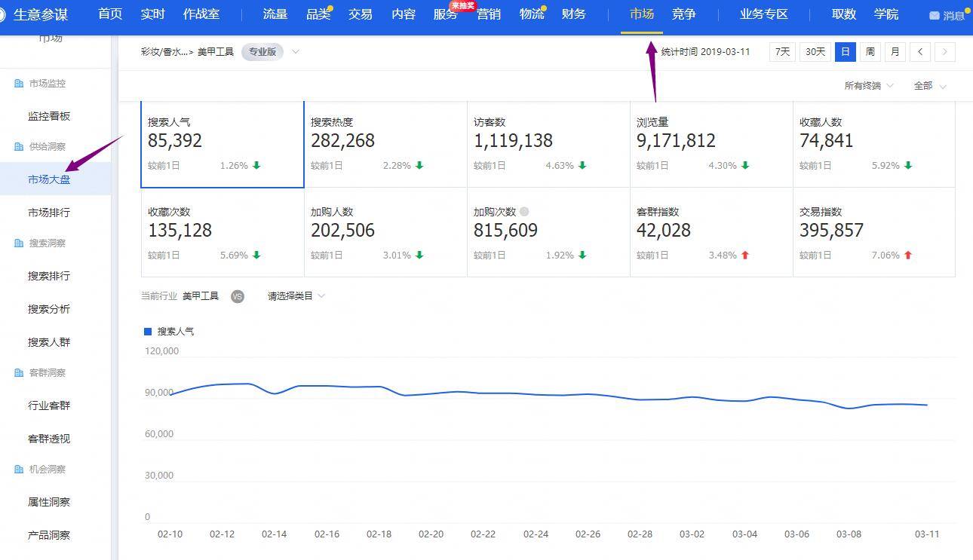Click the VS compare icon

[238, 296]
